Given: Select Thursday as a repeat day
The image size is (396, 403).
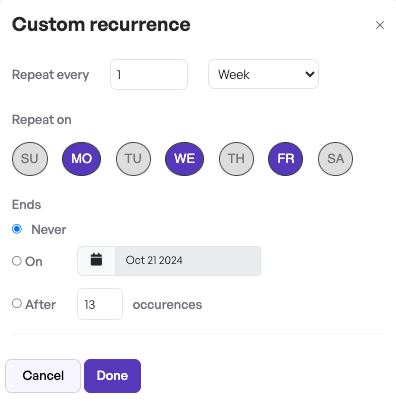Looking at the screenshot, I should [x=236, y=159].
